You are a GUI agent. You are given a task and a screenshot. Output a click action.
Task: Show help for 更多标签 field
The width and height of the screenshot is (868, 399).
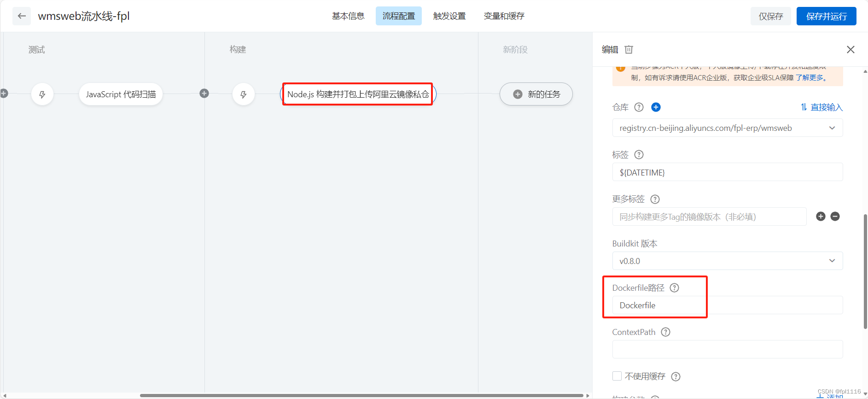(655, 199)
